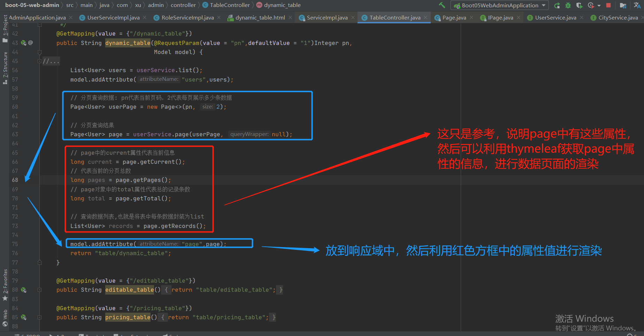Close the Page.java tab
Screen dimensions: 644x336
472,17
